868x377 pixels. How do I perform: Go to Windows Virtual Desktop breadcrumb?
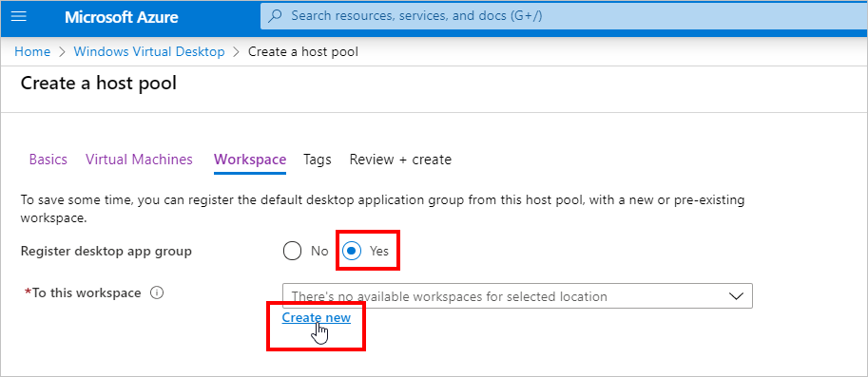pyautogui.click(x=149, y=52)
